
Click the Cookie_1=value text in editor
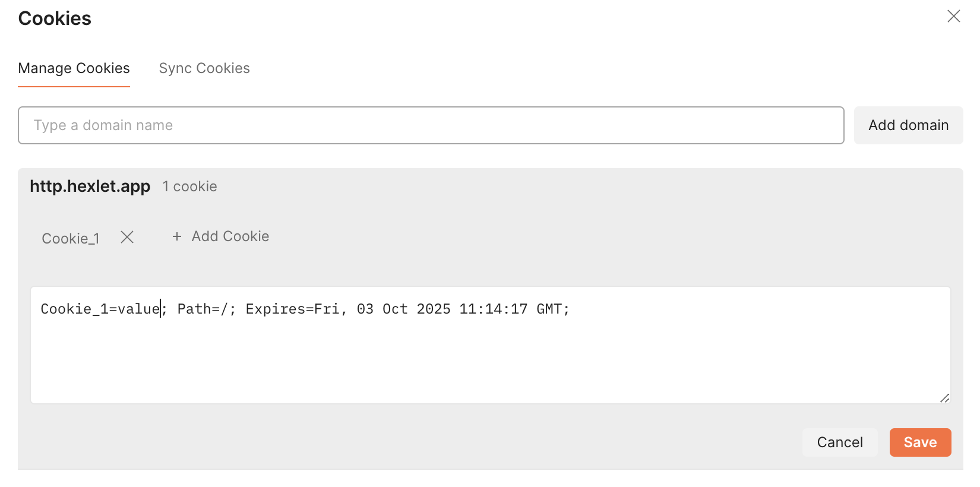(100, 309)
